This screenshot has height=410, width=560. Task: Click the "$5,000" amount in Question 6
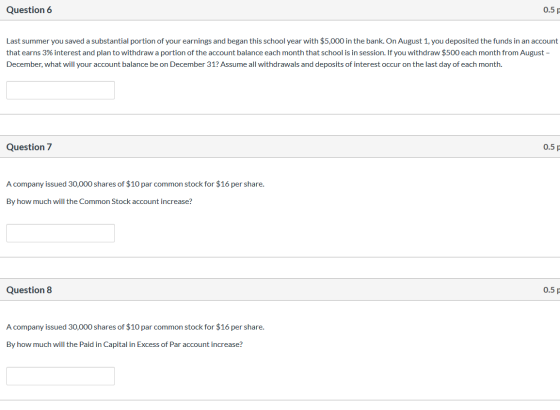tap(332, 41)
